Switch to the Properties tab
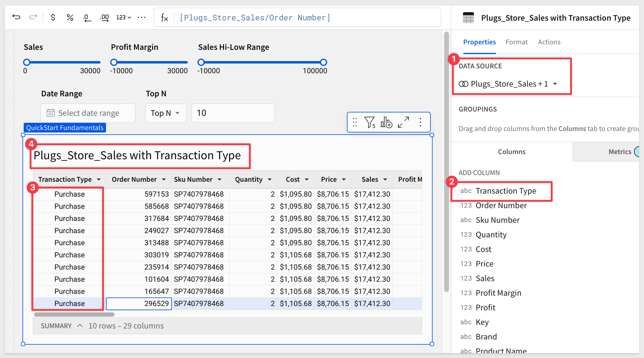Image resolution: width=644 pixels, height=358 pixels. click(x=479, y=42)
